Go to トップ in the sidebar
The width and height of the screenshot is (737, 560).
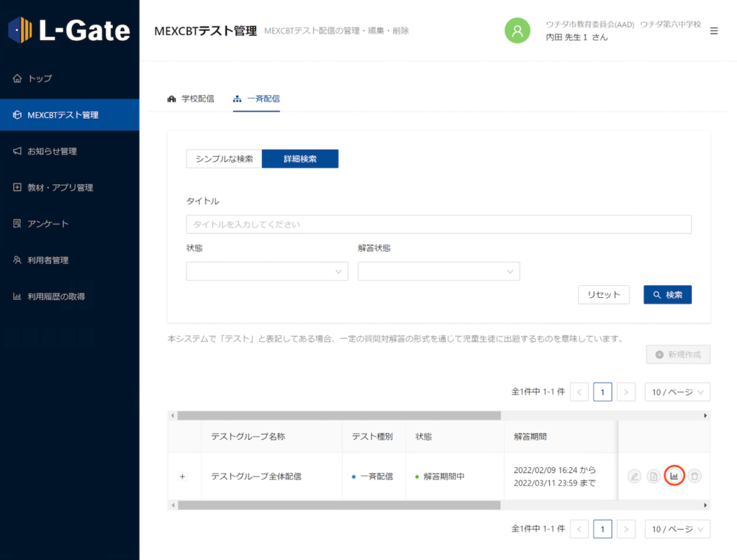[x=70, y=78]
